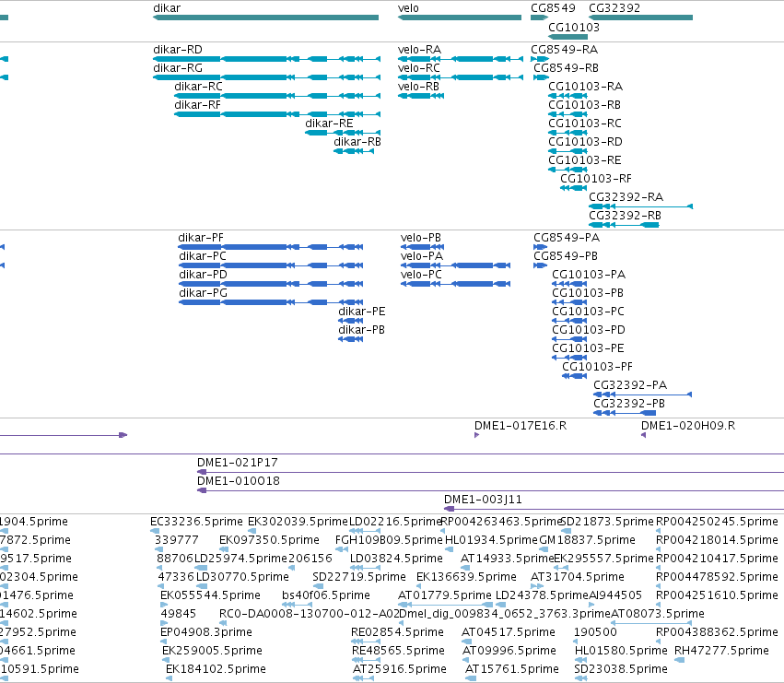Select the dikar gene span bar
784x683 pixels.
265,18
